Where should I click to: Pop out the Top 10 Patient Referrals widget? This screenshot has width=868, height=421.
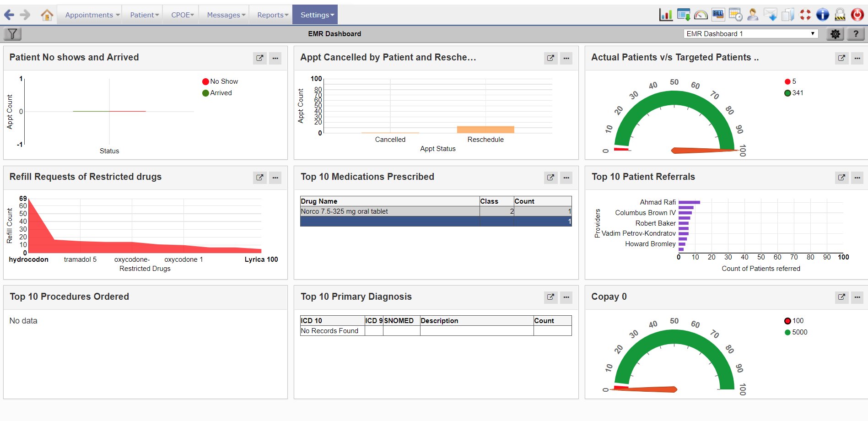[x=841, y=178]
